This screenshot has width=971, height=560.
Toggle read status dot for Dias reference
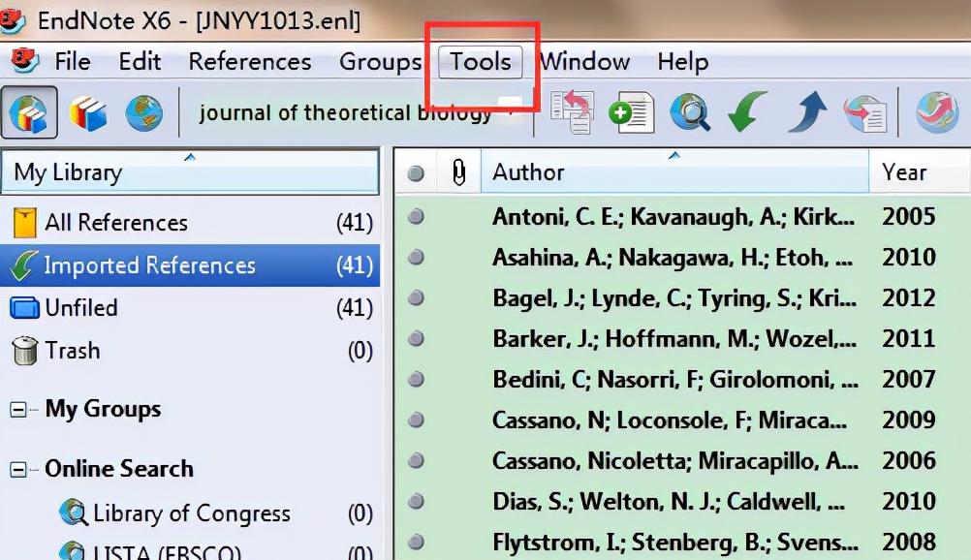click(x=416, y=501)
